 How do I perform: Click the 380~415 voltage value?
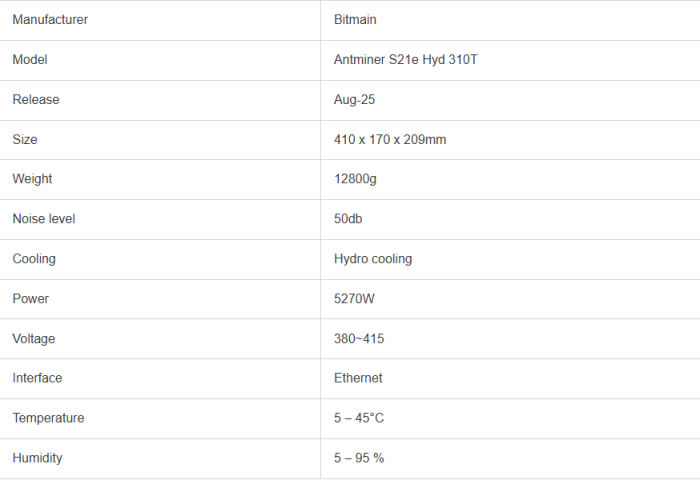[x=359, y=339]
